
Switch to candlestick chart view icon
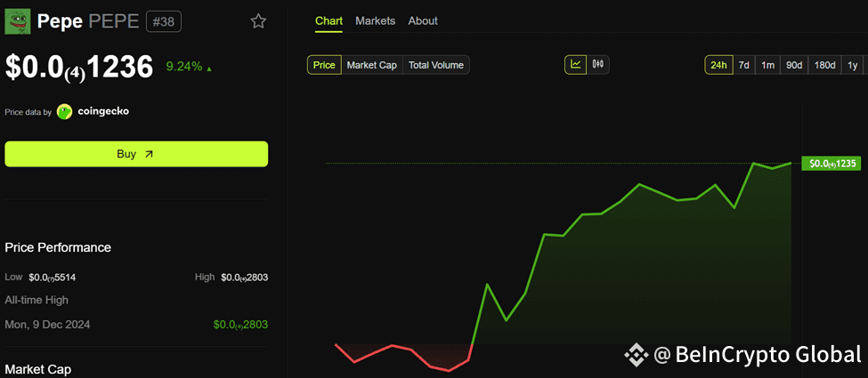pos(598,65)
